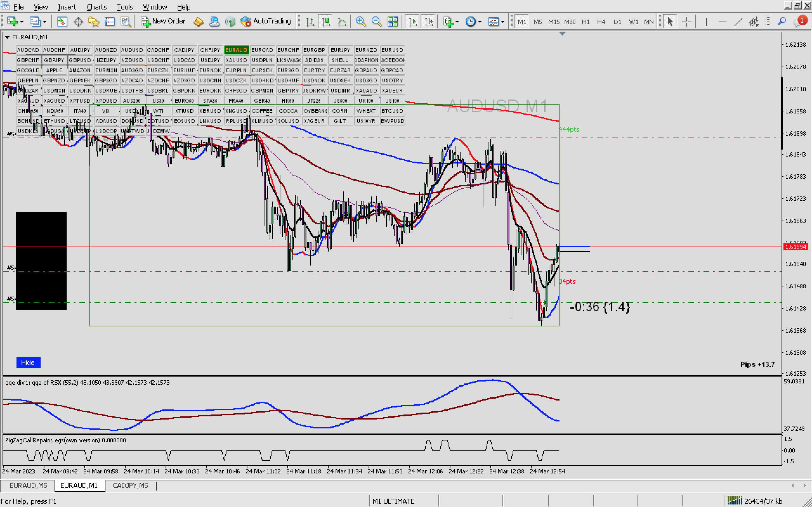Viewport: 812px width, 507px height.
Task: Toggle the Chart Shift button
Action: tap(429, 22)
